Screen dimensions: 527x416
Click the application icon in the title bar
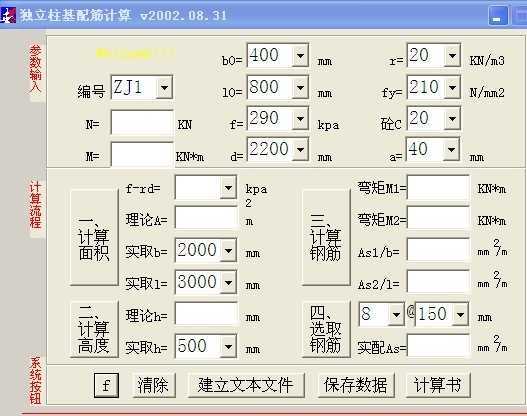[x=8, y=15]
